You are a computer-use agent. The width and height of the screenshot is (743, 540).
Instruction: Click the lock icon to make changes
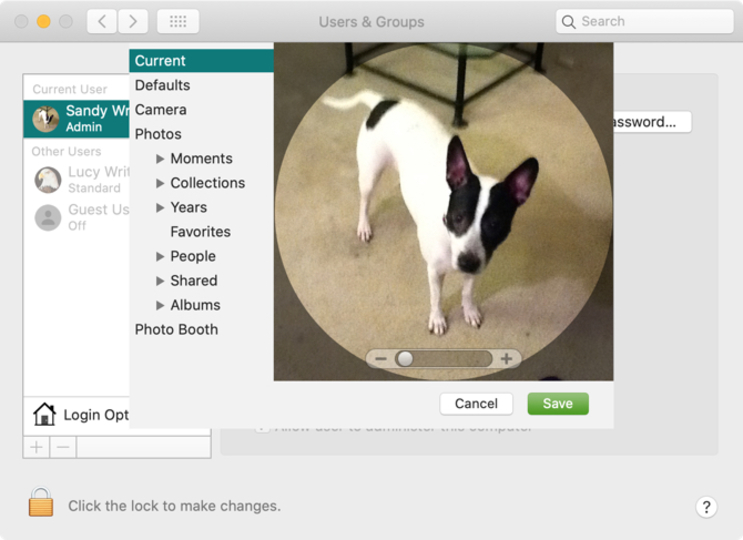click(x=41, y=502)
